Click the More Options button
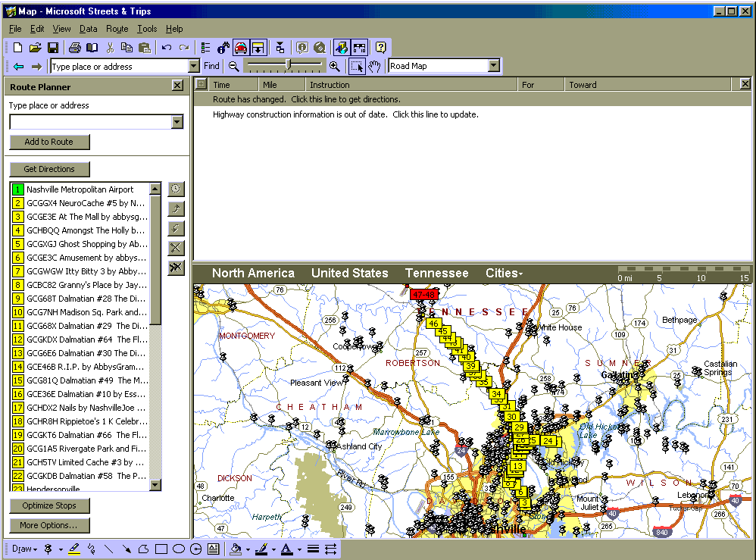The image size is (756, 560). (49, 525)
